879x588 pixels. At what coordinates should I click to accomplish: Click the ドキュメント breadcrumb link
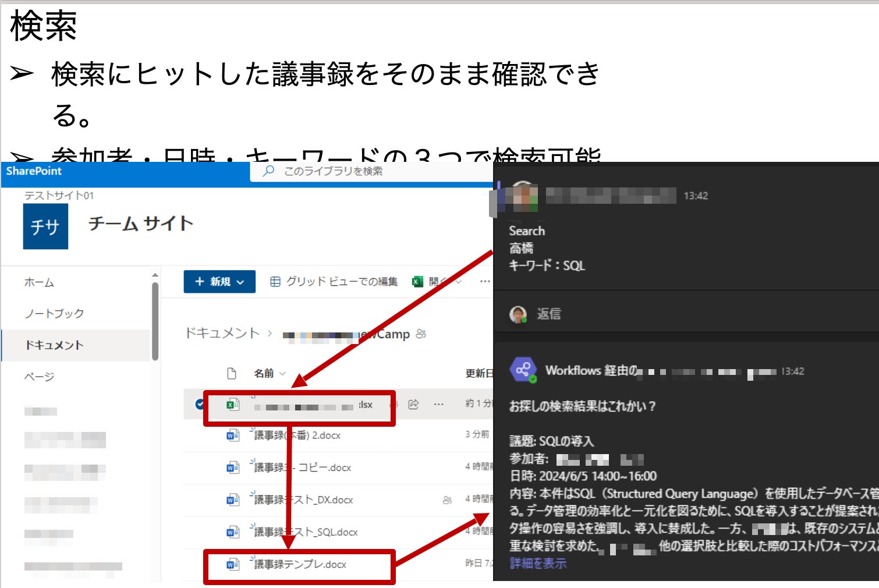[x=222, y=333]
